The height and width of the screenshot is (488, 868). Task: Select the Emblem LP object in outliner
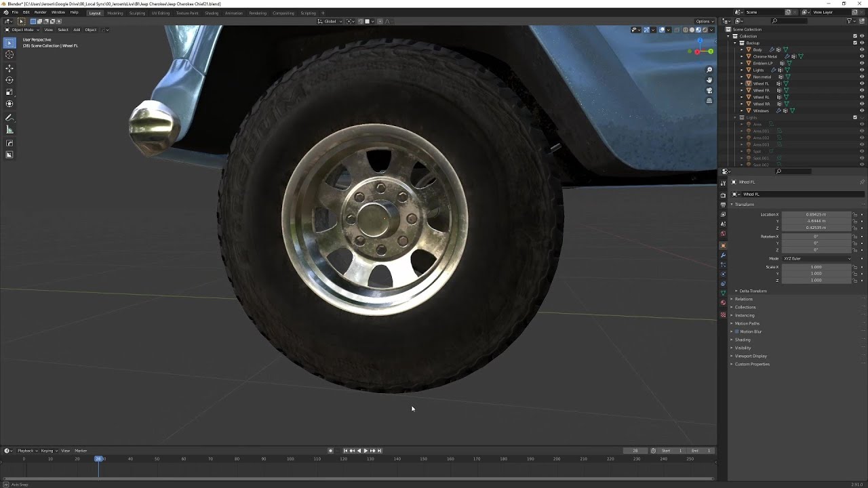coord(762,63)
